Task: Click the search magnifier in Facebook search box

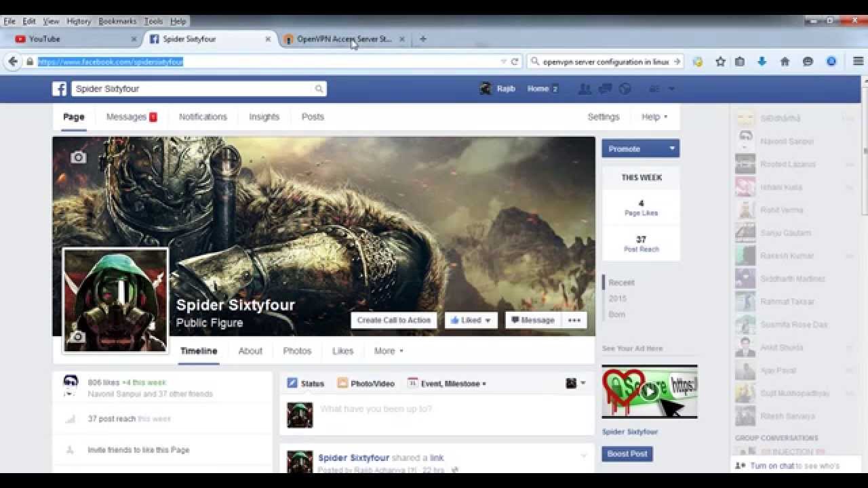Action: click(319, 89)
